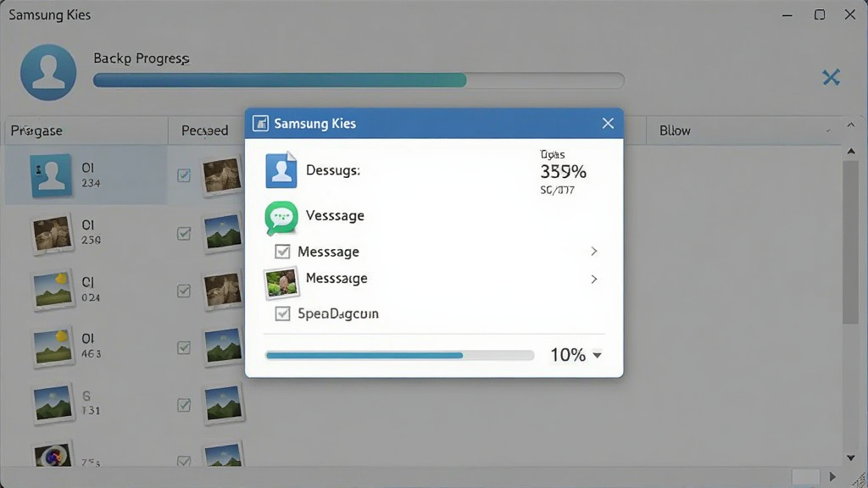Toggle the checkbox in the bottom row
868x488 pixels.
[x=184, y=461]
